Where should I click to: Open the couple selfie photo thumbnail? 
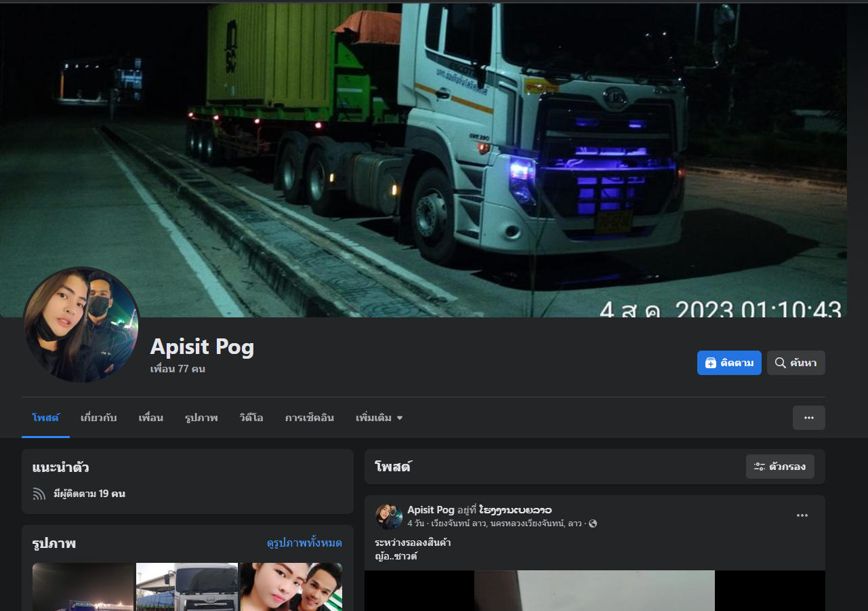(291, 587)
